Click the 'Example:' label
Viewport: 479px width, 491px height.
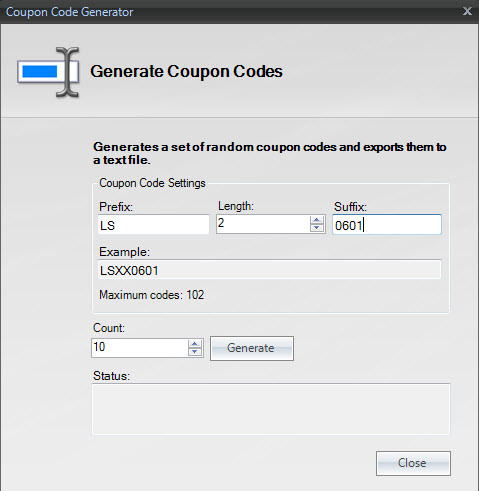(x=124, y=252)
